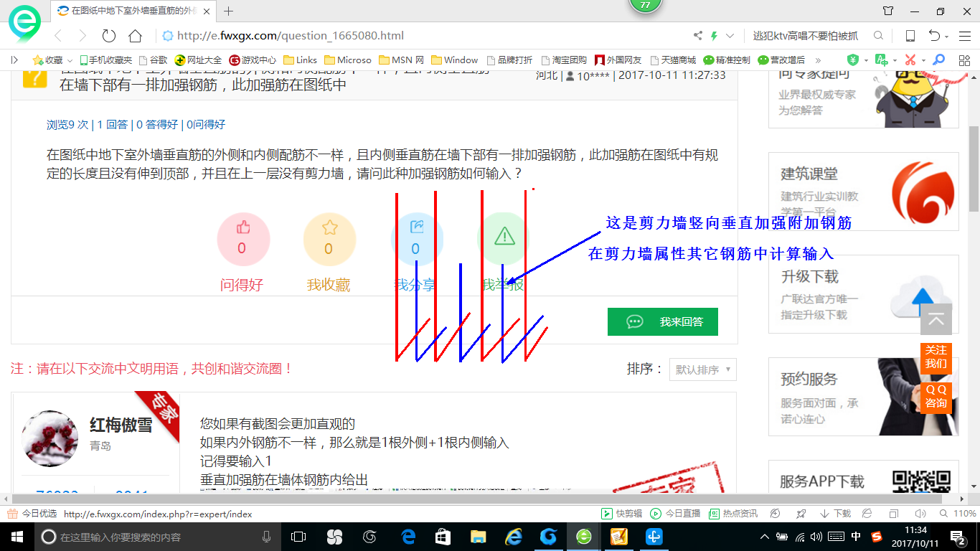
Task: Open 快剪辑 in the status bar
Action: [621, 514]
